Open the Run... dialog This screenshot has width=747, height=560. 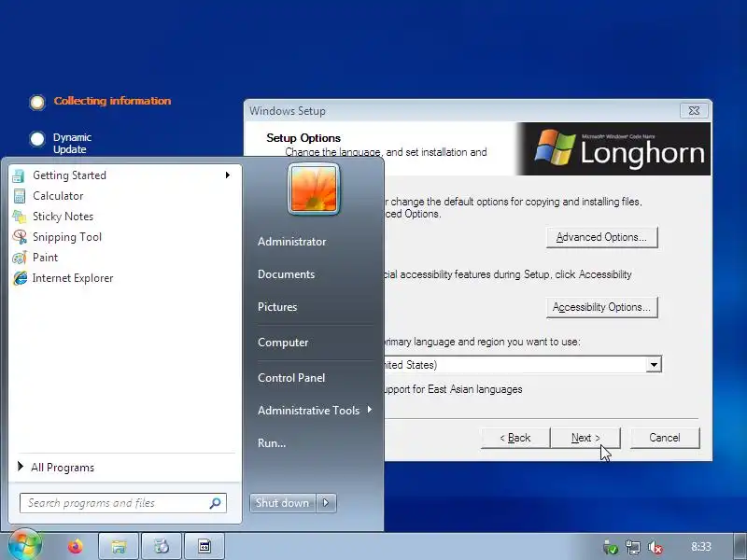click(x=272, y=442)
